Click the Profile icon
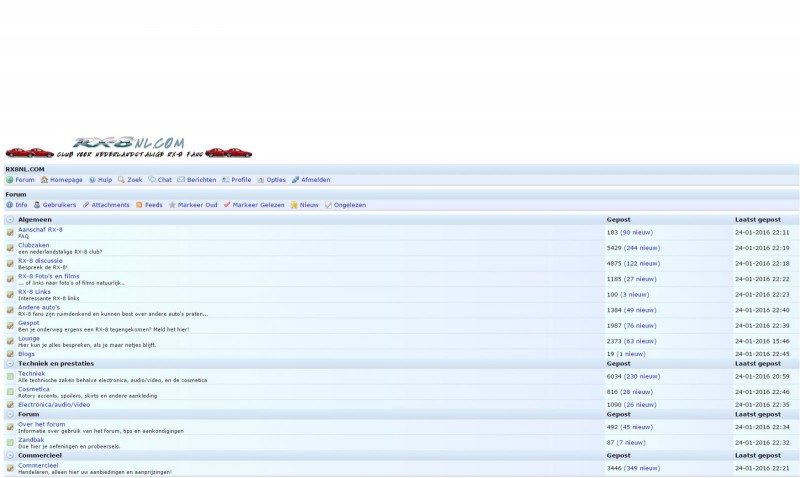800x478 pixels. 226,180
